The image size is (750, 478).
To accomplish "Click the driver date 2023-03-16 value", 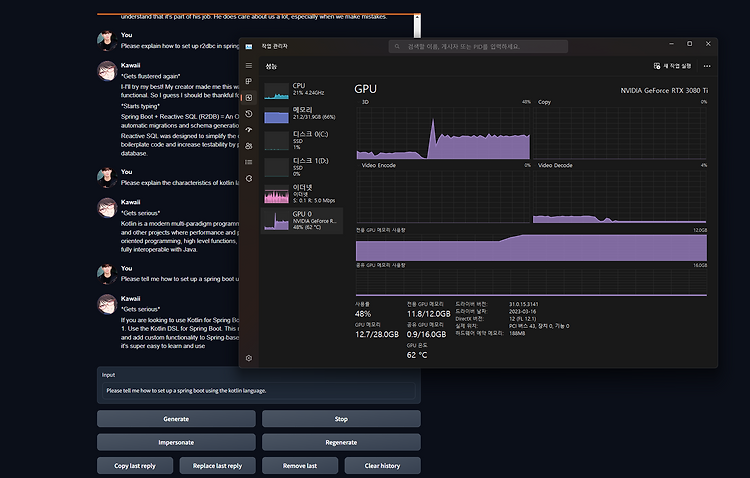I will coord(522,311).
